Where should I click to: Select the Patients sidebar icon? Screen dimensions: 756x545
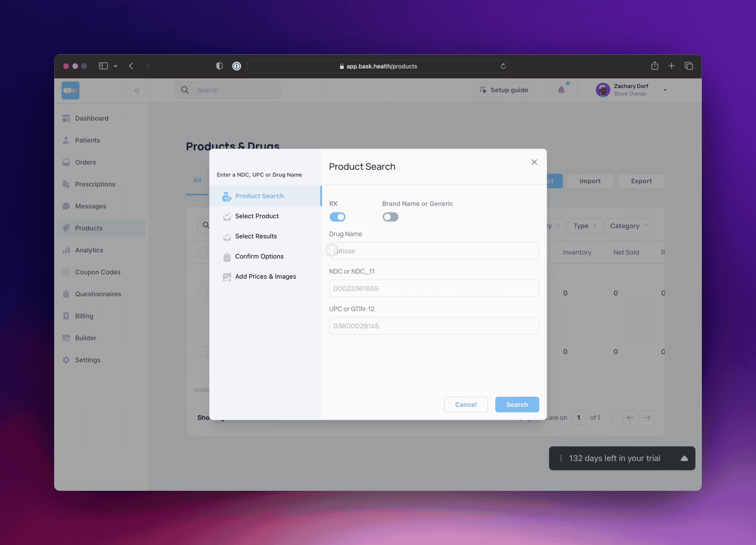click(x=66, y=140)
